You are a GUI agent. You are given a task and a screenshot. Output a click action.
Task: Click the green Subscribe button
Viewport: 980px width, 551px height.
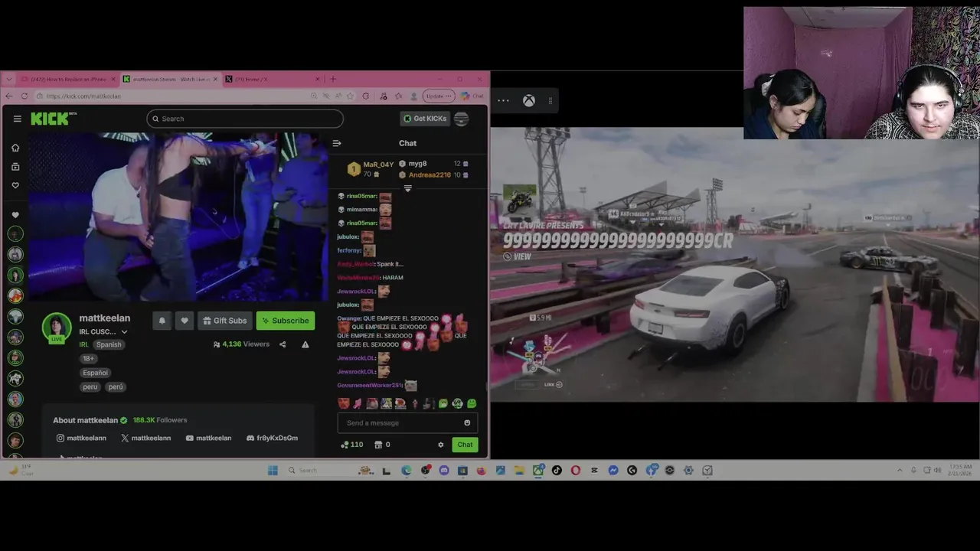tap(286, 321)
